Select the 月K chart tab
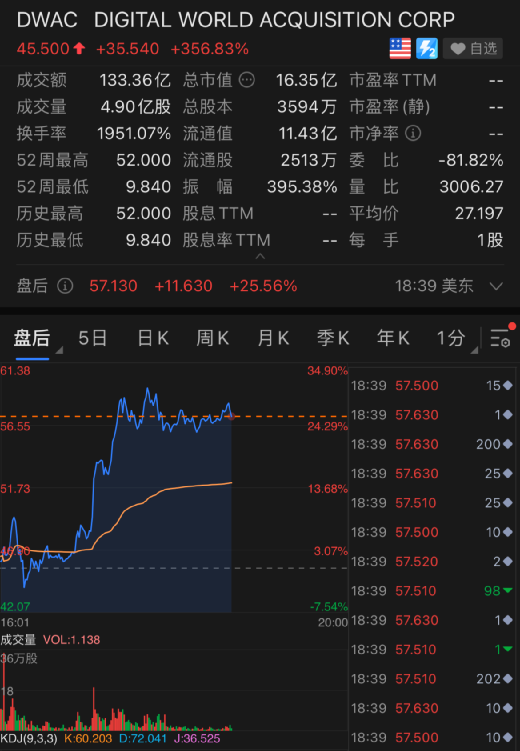Viewport: 520px width, 751px height. pos(273,338)
